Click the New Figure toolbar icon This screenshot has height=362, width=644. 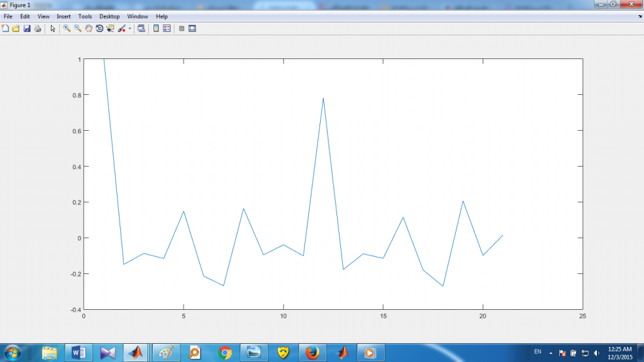coord(5,28)
